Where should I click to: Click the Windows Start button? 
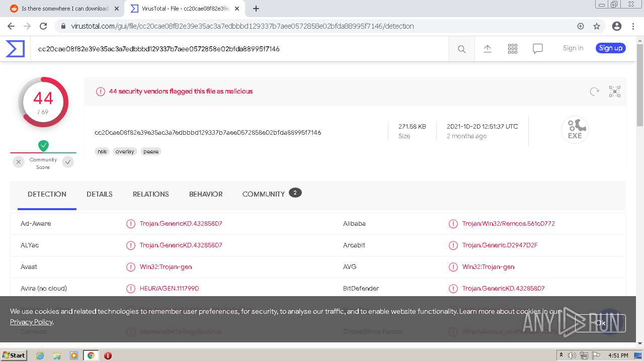(x=14, y=355)
